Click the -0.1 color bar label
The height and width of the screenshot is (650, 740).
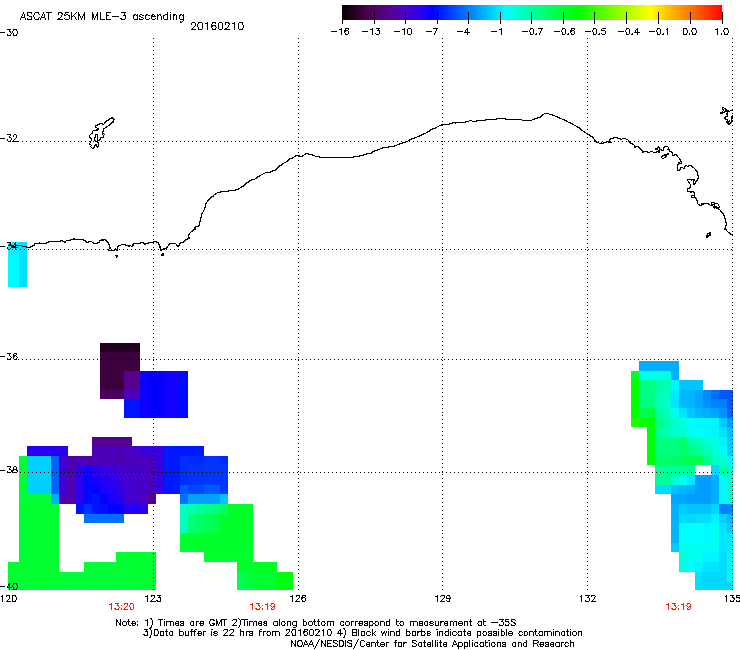point(659,32)
